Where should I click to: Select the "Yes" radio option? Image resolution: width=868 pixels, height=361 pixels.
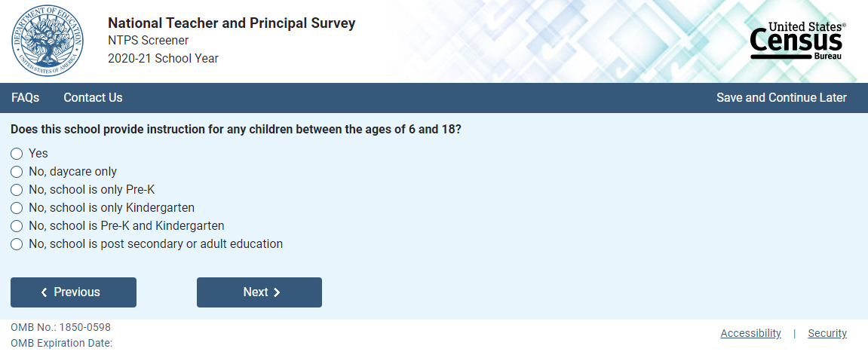[x=17, y=154]
